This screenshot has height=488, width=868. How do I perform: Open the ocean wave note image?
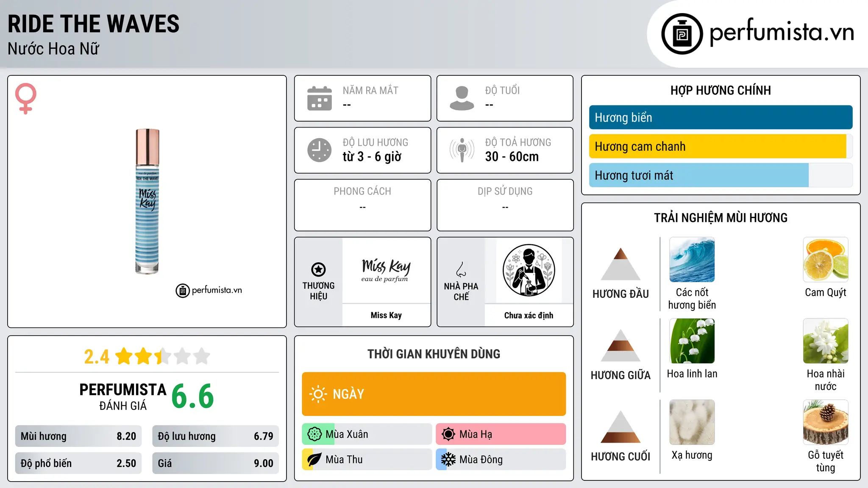point(692,260)
